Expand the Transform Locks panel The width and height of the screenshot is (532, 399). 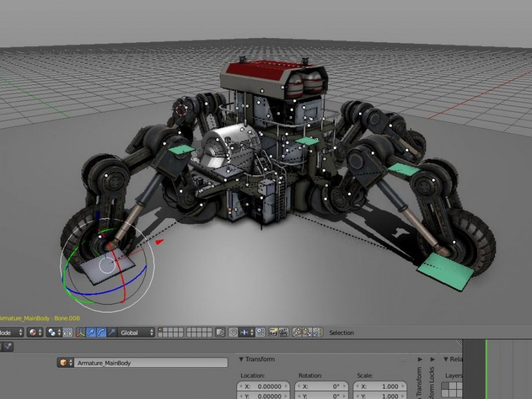pos(432,359)
